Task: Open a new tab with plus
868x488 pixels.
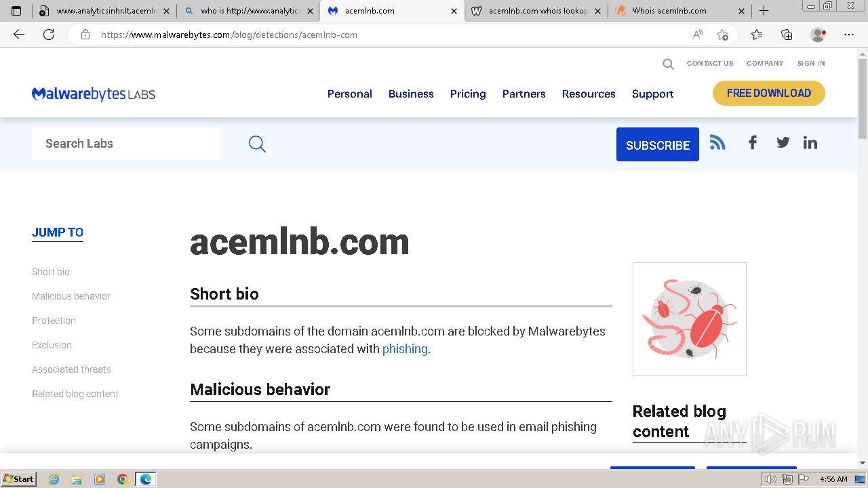Action: click(764, 10)
